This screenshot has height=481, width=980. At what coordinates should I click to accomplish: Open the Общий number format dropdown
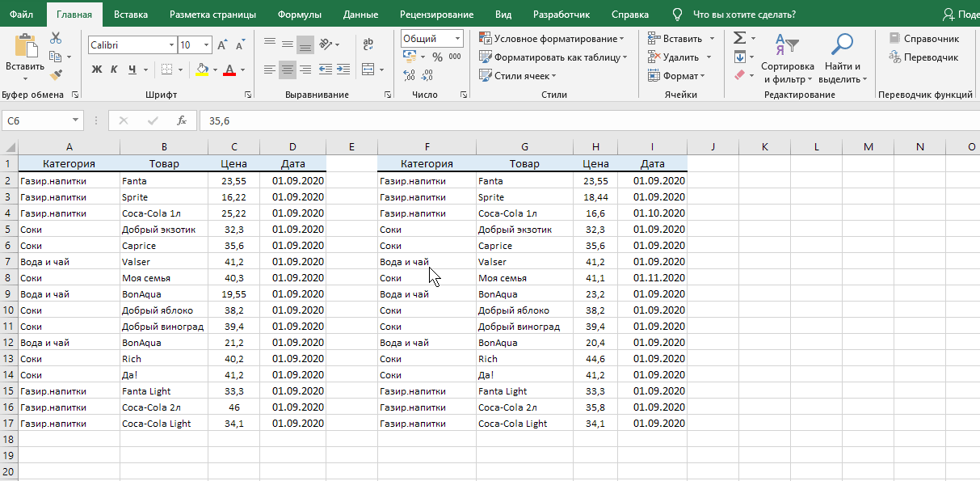pos(458,38)
